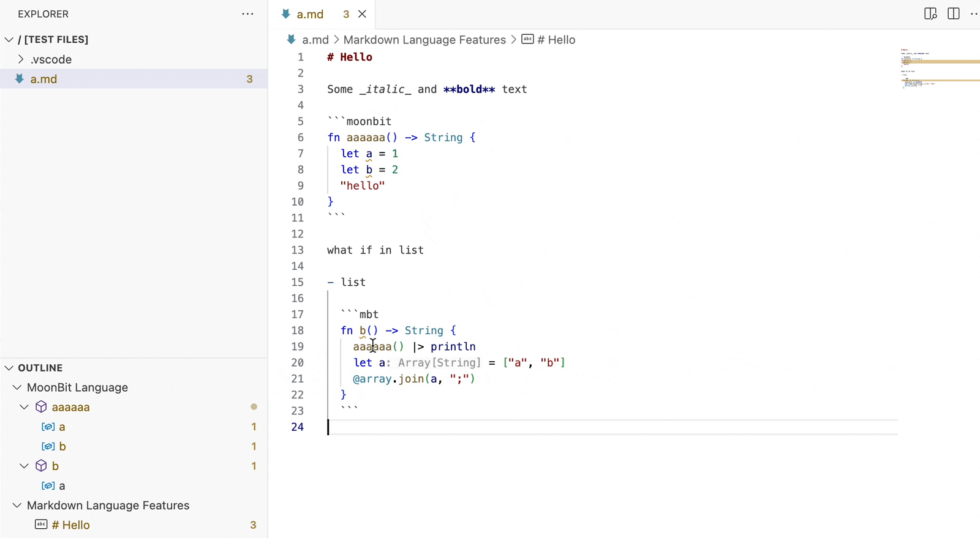Image resolution: width=980 pixels, height=538 pixels.
Task: Click variable icon beside b under aaaaaa
Action: [x=48, y=446]
